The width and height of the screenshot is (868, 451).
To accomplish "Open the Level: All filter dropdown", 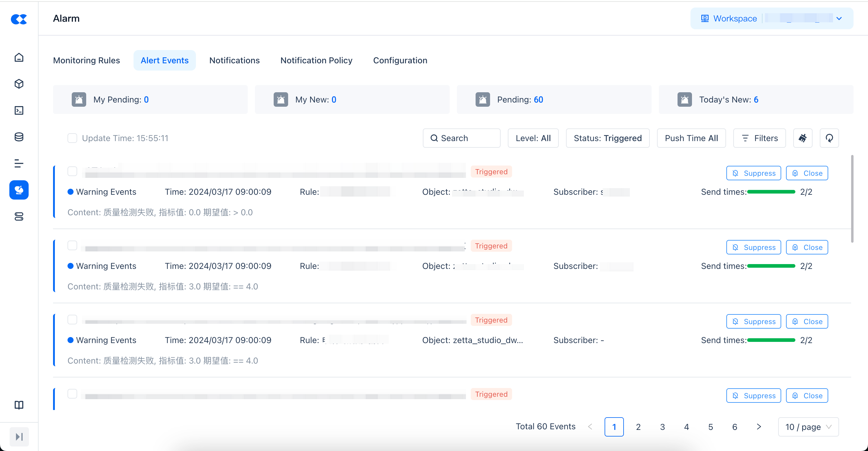I will [533, 138].
